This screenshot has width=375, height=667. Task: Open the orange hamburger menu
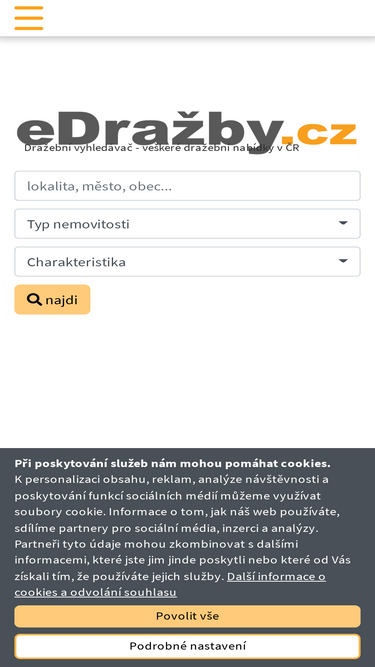point(29,18)
